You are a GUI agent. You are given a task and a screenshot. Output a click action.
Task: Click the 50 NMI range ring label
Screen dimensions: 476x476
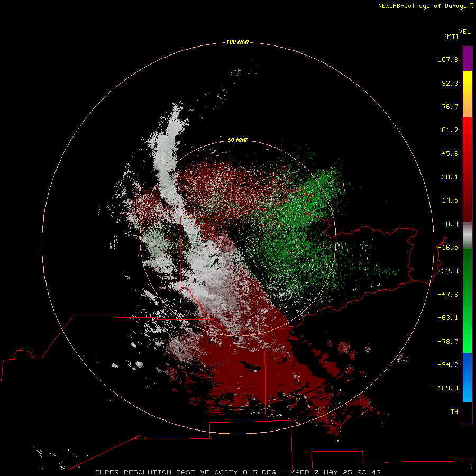(x=237, y=140)
